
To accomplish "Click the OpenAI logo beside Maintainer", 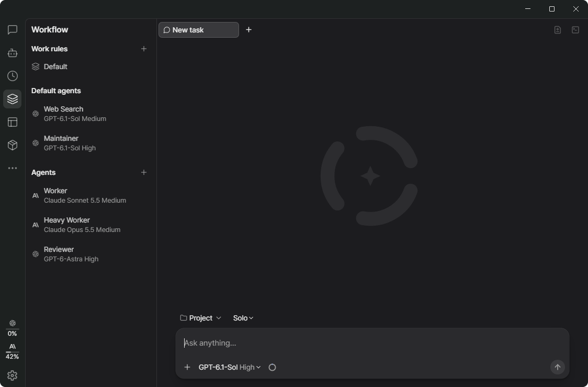I will pyautogui.click(x=36, y=143).
